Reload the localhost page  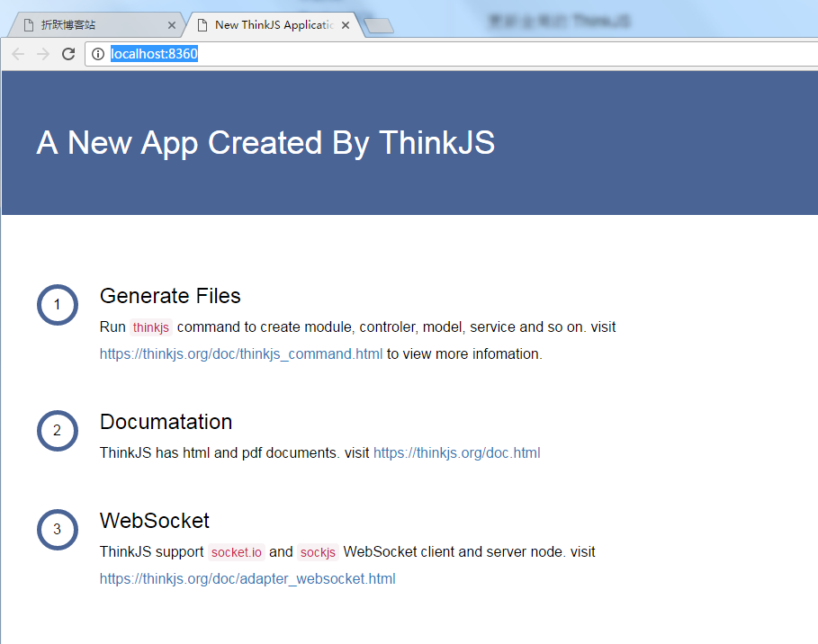click(68, 54)
